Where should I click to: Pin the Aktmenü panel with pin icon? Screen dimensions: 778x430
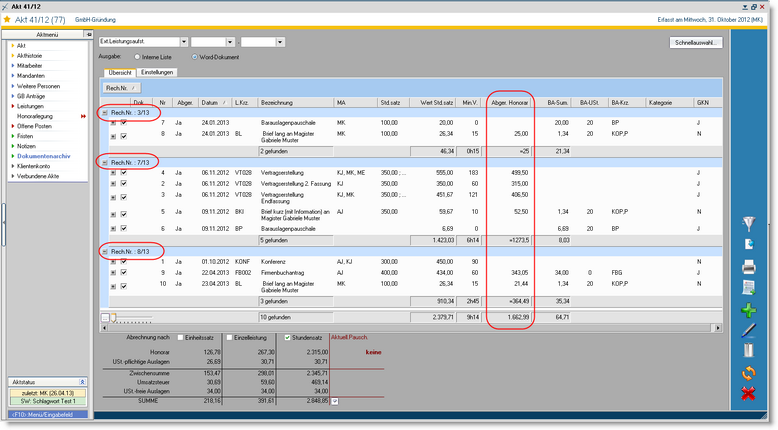[x=89, y=34]
